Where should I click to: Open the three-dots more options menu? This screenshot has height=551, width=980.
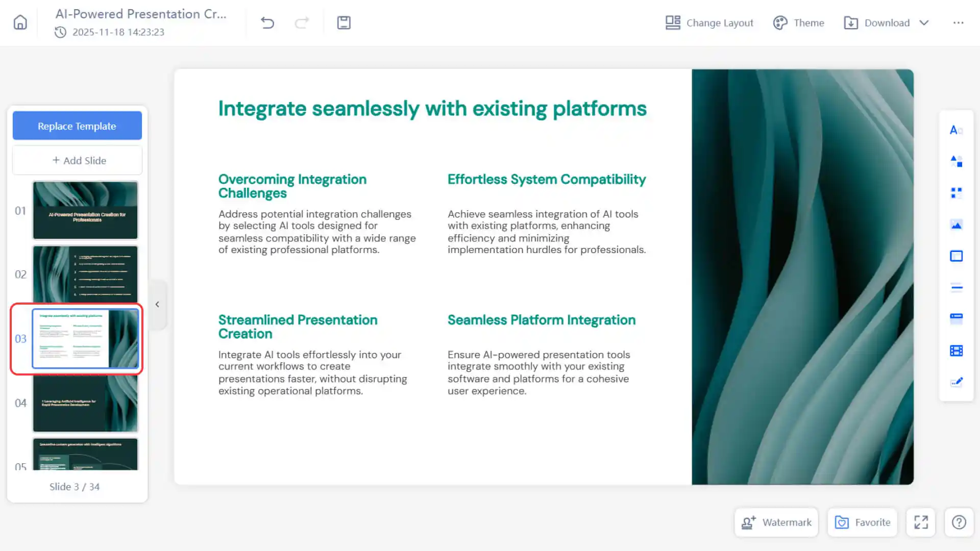[x=959, y=23]
